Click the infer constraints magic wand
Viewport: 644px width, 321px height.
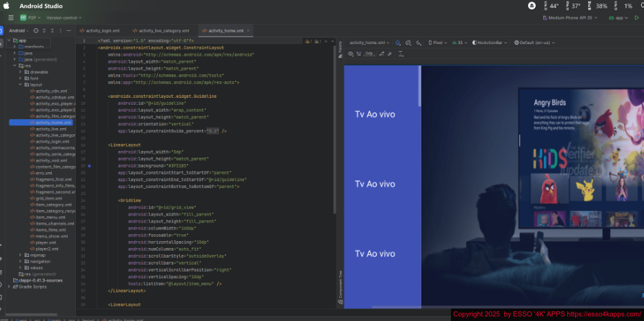390,54
